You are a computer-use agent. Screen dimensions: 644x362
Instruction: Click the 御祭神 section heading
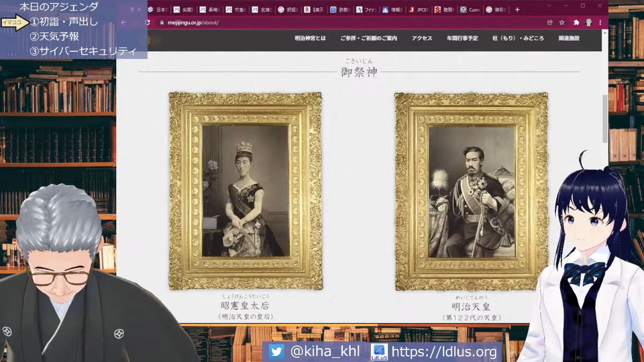pos(359,72)
